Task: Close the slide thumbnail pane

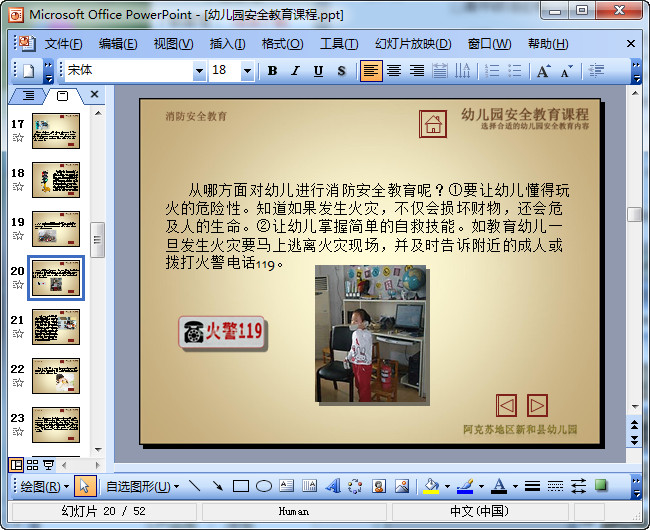Action: click(95, 94)
